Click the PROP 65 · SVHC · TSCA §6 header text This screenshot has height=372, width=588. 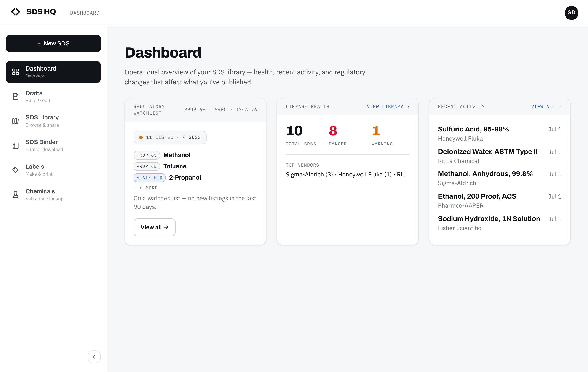click(x=220, y=110)
